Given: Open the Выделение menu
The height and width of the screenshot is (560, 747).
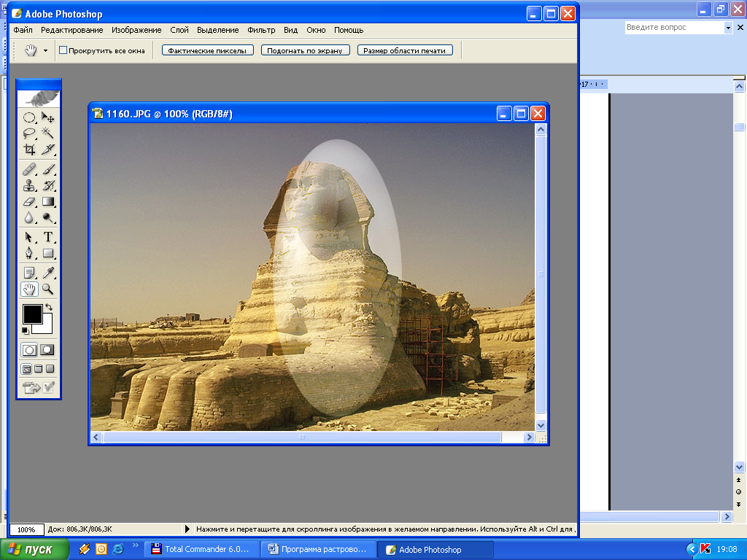Looking at the screenshot, I should click(217, 30).
